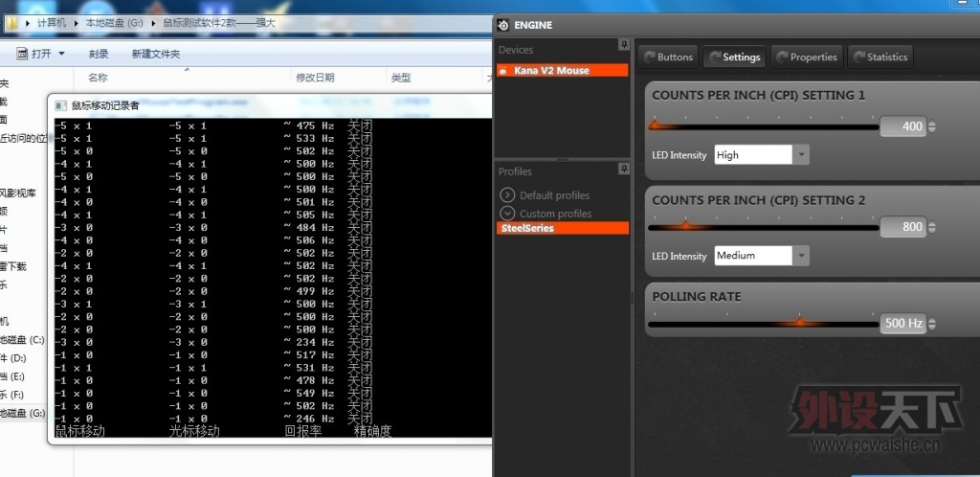Click the 打开 button in Explorer toolbar
The width and height of the screenshot is (980, 477).
(34, 54)
